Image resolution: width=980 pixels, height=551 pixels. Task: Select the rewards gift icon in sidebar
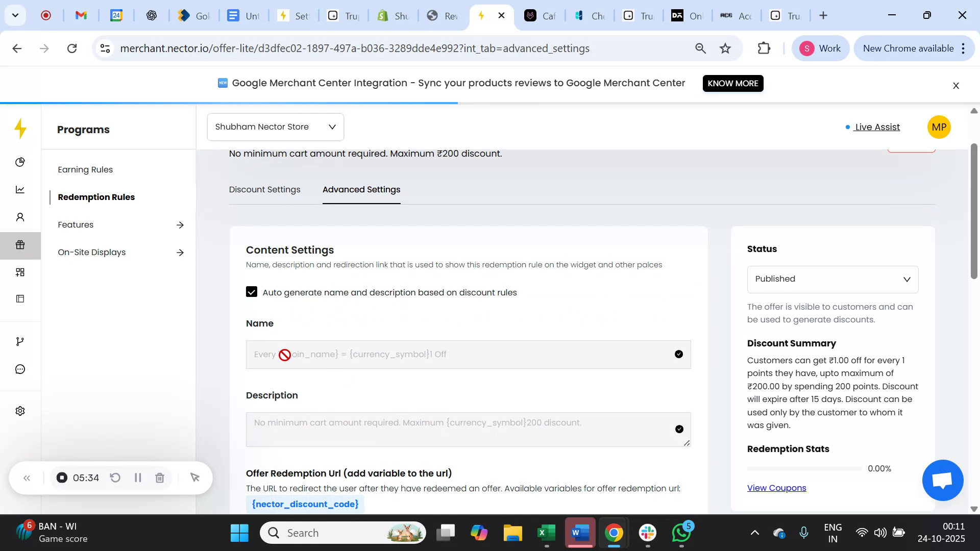[20, 245]
